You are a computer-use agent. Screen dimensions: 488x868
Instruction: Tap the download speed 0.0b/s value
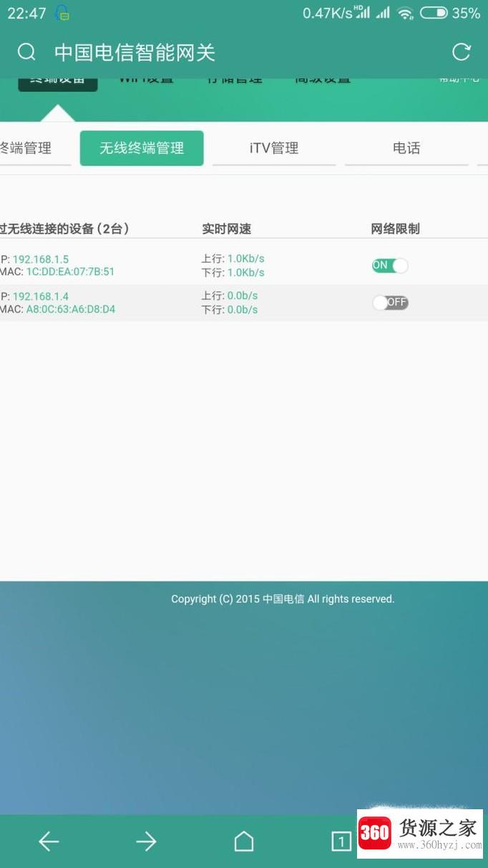[243, 310]
